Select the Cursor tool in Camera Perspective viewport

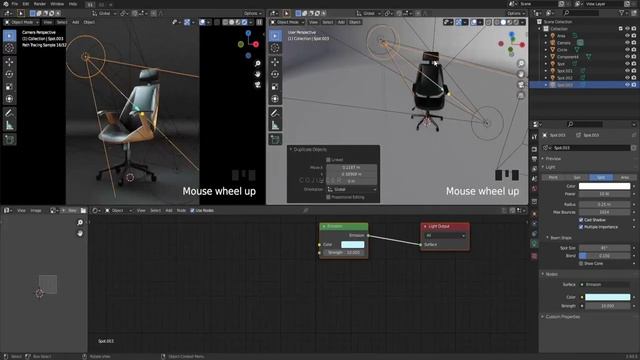click(9, 48)
